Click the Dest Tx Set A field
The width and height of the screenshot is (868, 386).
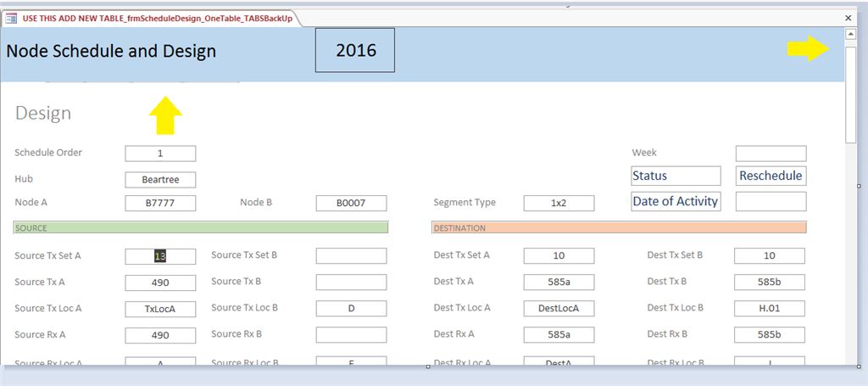point(559,256)
